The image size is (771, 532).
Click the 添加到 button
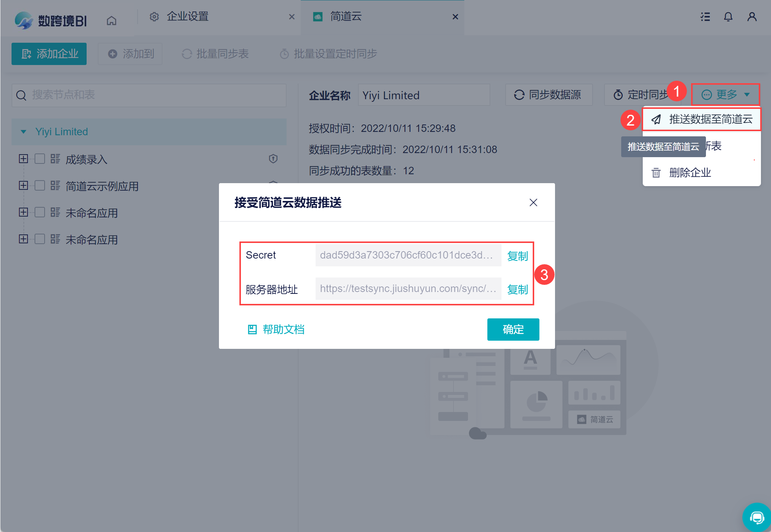pyautogui.click(x=130, y=54)
